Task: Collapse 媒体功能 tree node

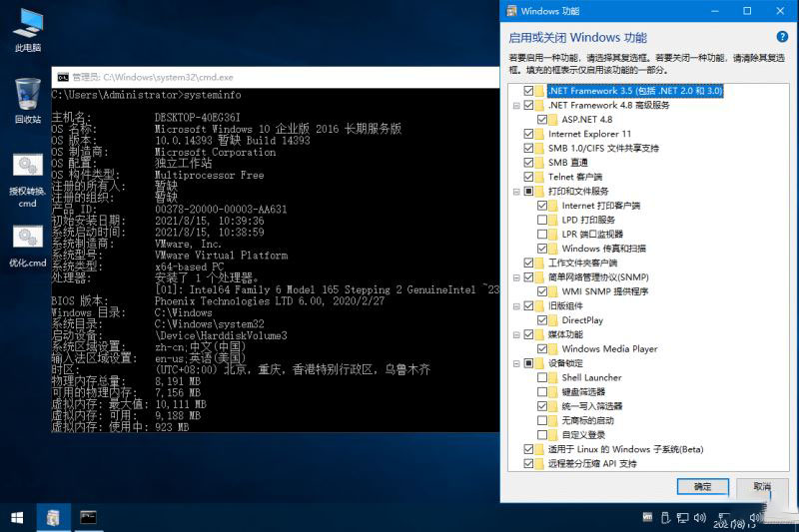Action: [516, 335]
